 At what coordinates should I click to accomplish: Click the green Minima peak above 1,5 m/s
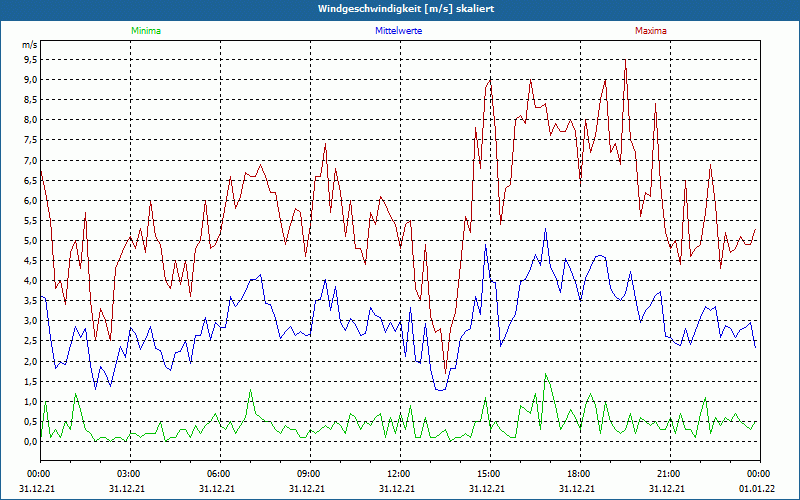545,374
